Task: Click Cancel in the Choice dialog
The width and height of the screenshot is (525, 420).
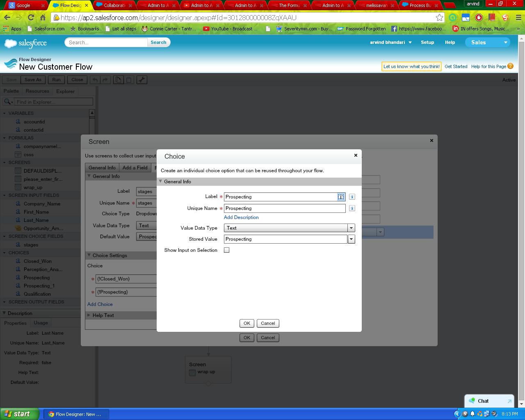Action: coord(268,323)
